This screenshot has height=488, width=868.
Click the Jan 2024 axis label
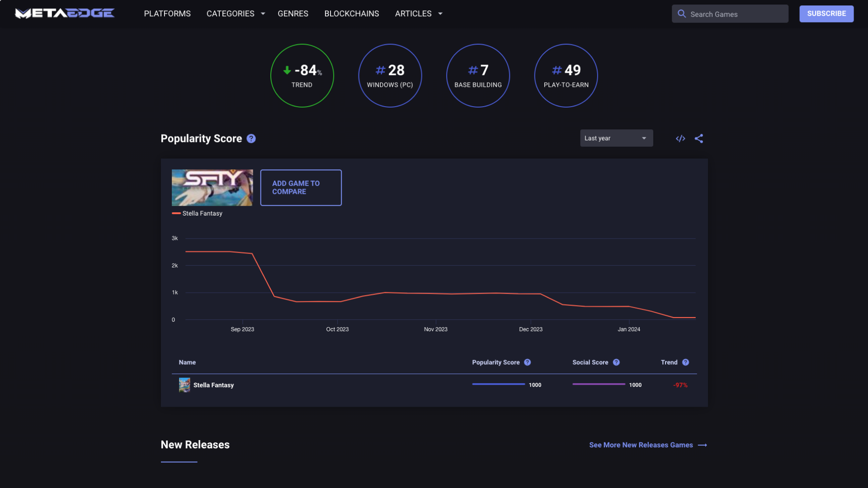(x=629, y=329)
